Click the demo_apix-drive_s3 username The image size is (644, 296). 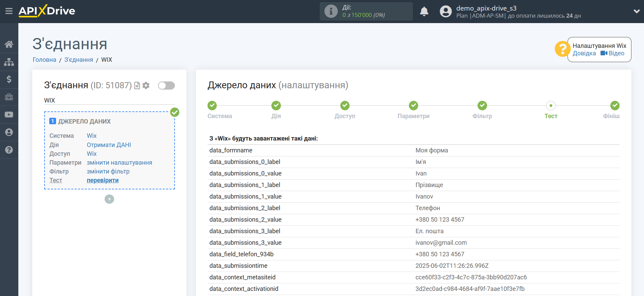(486, 8)
